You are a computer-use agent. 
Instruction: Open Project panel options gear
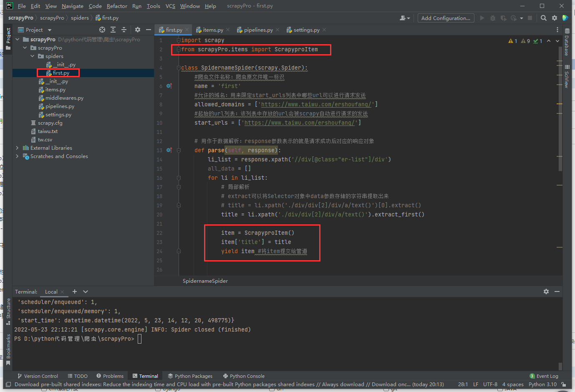coord(138,30)
